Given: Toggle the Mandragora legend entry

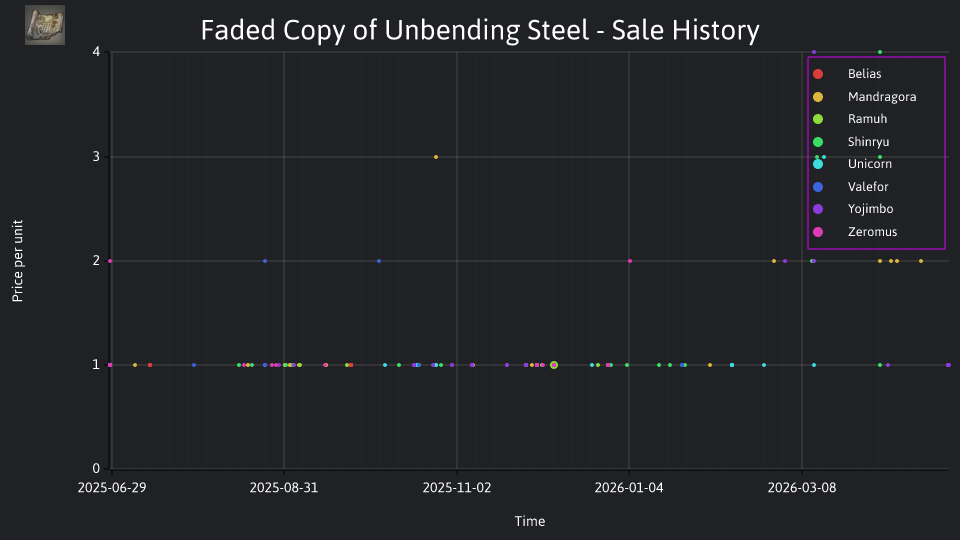Looking at the screenshot, I should (x=864, y=97).
